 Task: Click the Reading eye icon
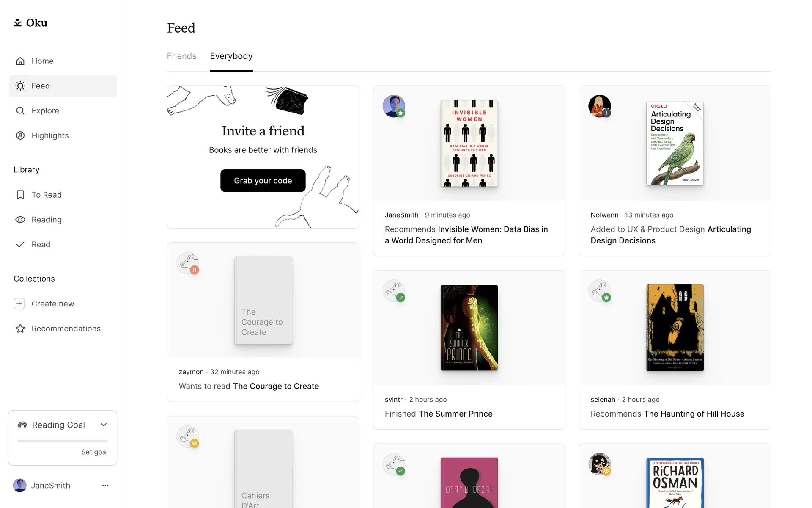(x=20, y=220)
